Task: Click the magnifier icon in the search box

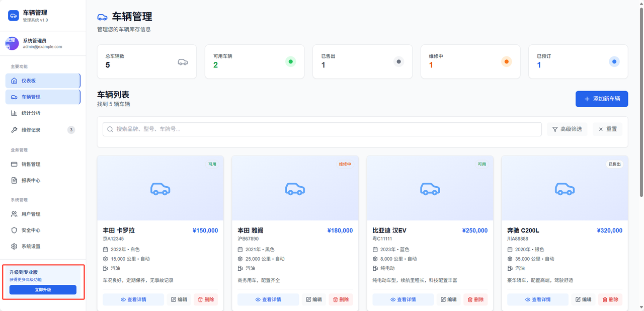Action: [110, 129]
